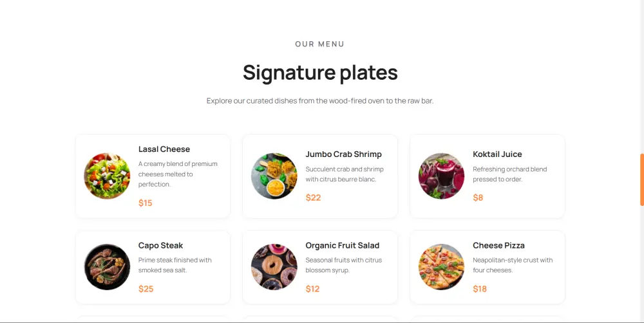Image resolution: width=644 pixels, height=323 pixels.
Task: Open the Koktail Juice image
Action: point(441,176)
